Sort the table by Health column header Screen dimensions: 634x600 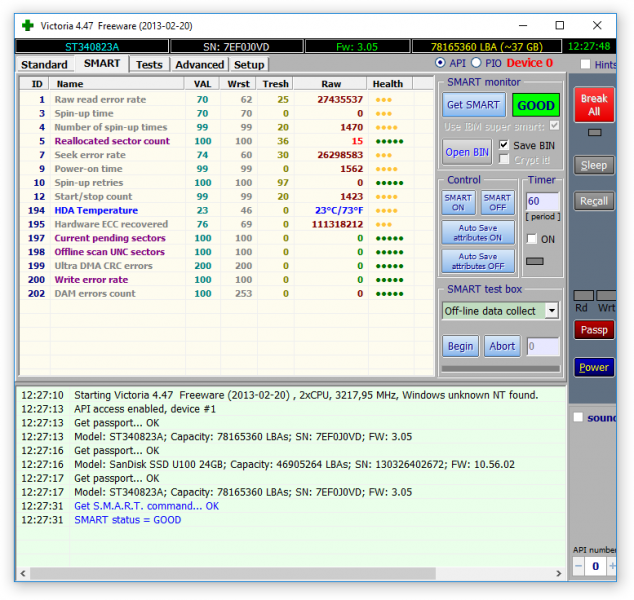coord(387,84)
